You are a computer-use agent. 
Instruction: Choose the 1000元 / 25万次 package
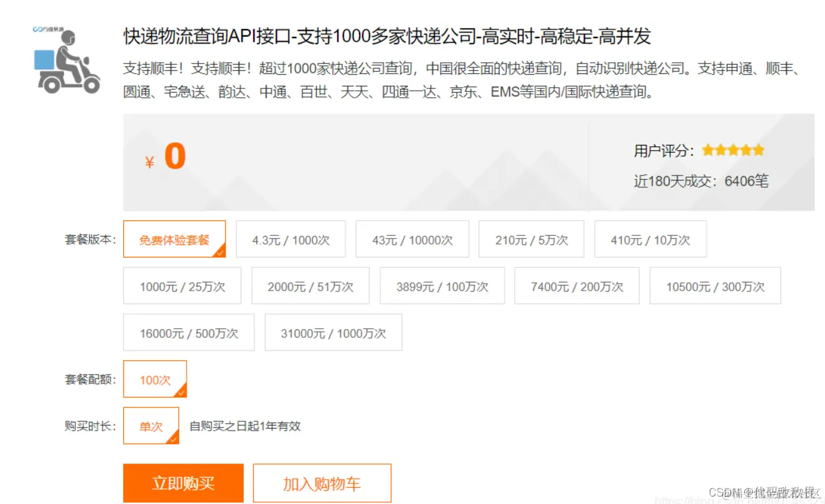182,286
